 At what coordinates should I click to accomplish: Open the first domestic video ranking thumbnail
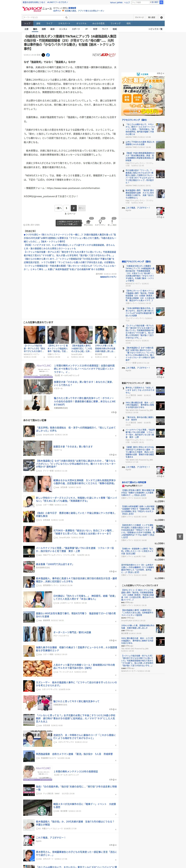click(x=160, y=391)
